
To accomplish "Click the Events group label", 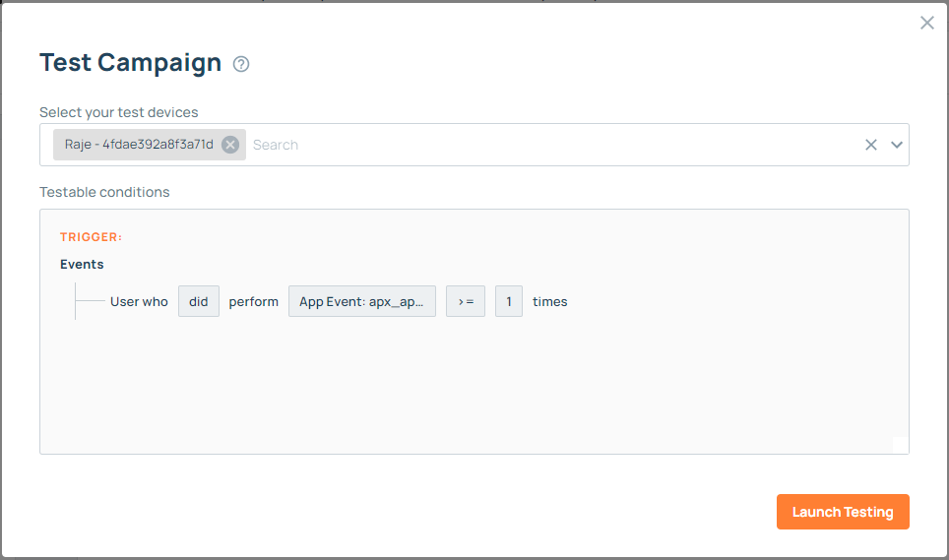I will click(x=82, y=264).
